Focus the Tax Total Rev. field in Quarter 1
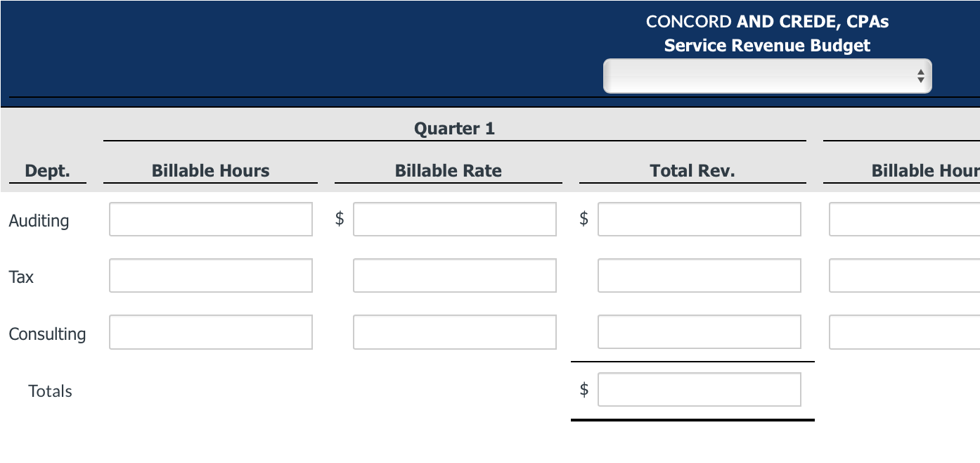Viewport: 980px width, 463px height. click(699, 276)
